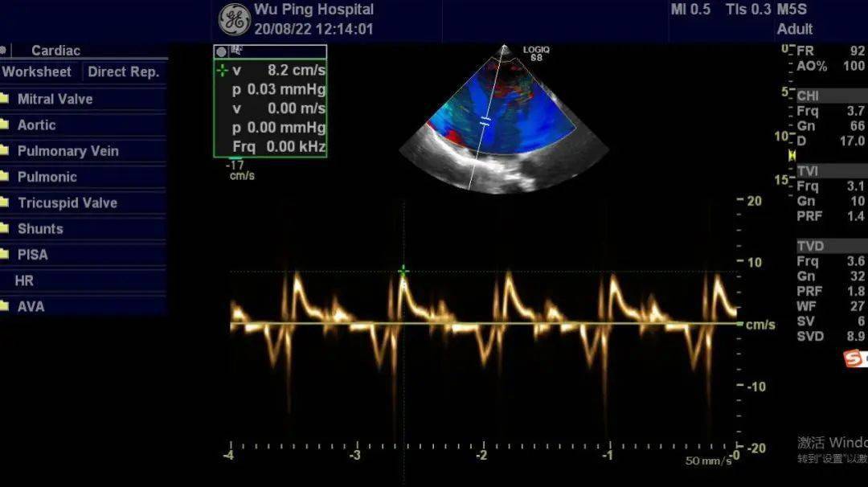Viewport: 868px width, 487px height.
Task: Click the small yellow marker on the depth scale
Action: click(792, 156)
